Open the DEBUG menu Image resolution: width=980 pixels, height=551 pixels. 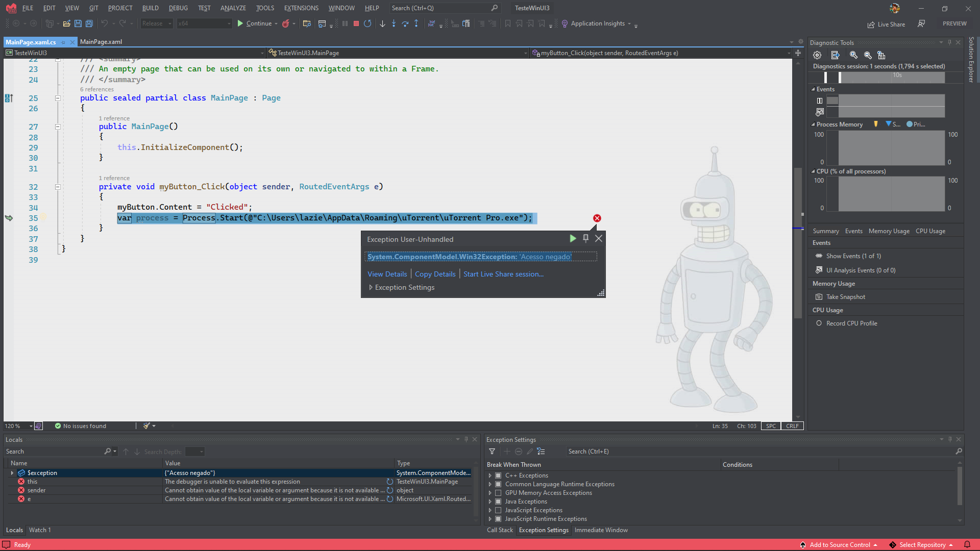[178, 8]
